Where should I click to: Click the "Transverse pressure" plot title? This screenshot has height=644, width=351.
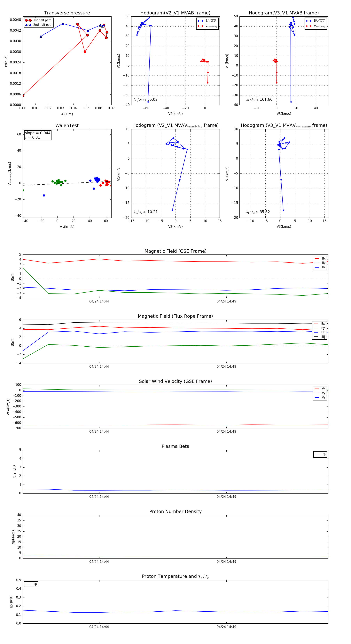[67, 13]
